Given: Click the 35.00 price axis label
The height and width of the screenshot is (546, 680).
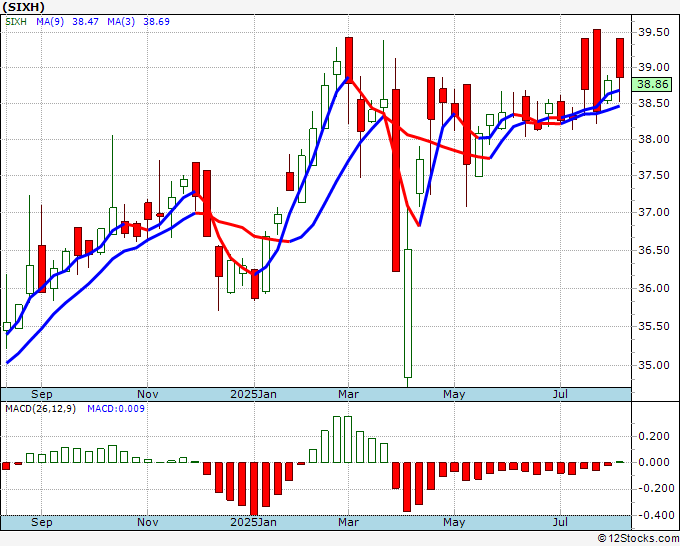Looking at the screenshot, I should coord(654,365).
